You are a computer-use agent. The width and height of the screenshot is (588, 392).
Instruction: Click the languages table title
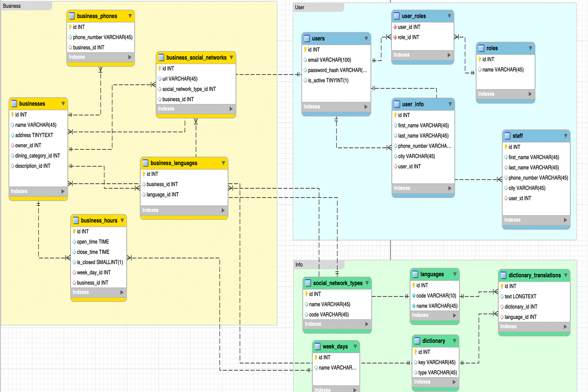432,274
